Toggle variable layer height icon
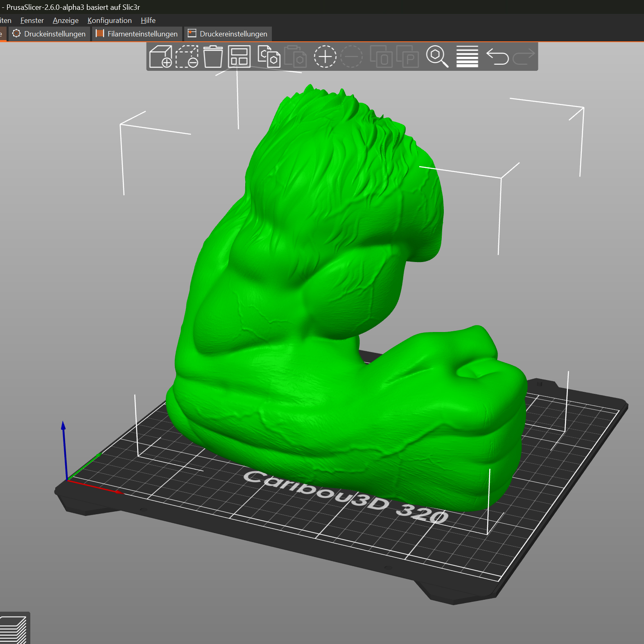Viewport: 644px width, 644px height. click(467, 56)
